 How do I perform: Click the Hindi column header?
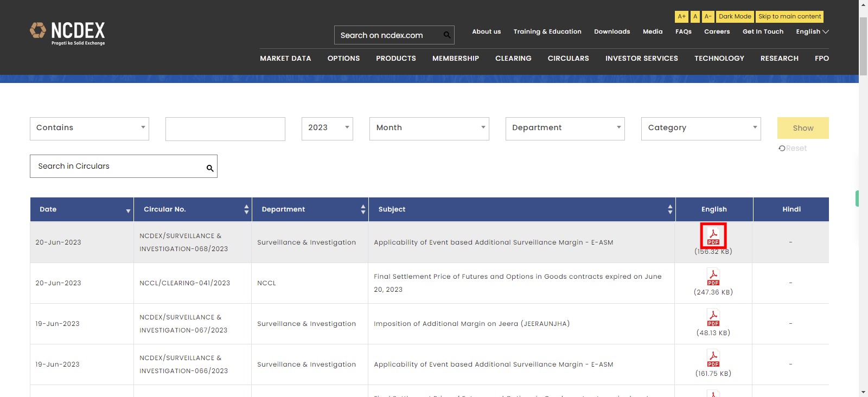pos(792,209)
